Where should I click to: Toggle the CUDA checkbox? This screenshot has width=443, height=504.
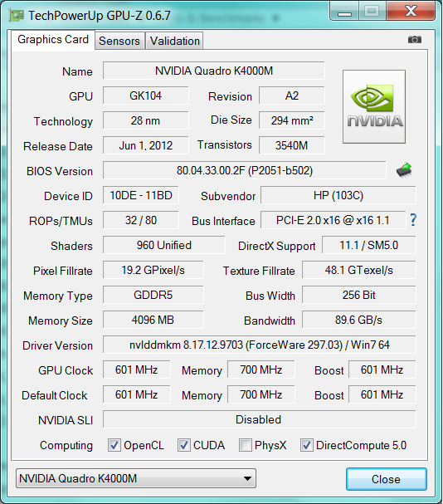(x=183, y=445)
